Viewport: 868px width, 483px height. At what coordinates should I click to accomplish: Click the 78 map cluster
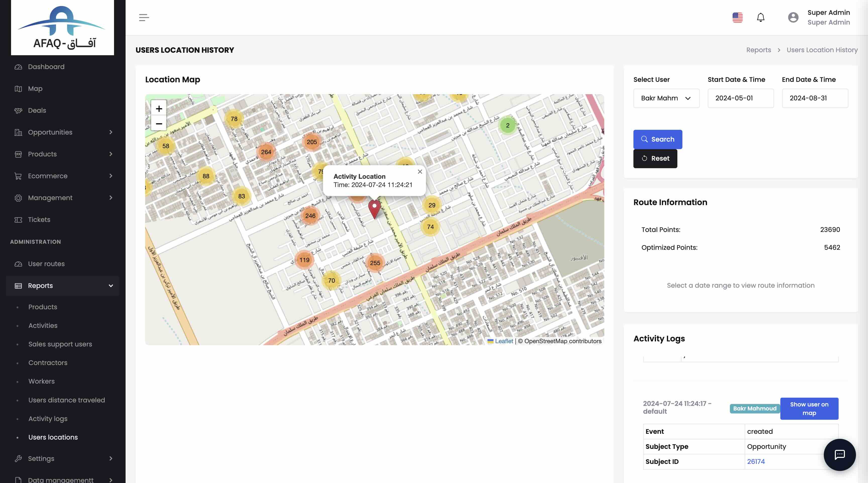tap(234, 119)
